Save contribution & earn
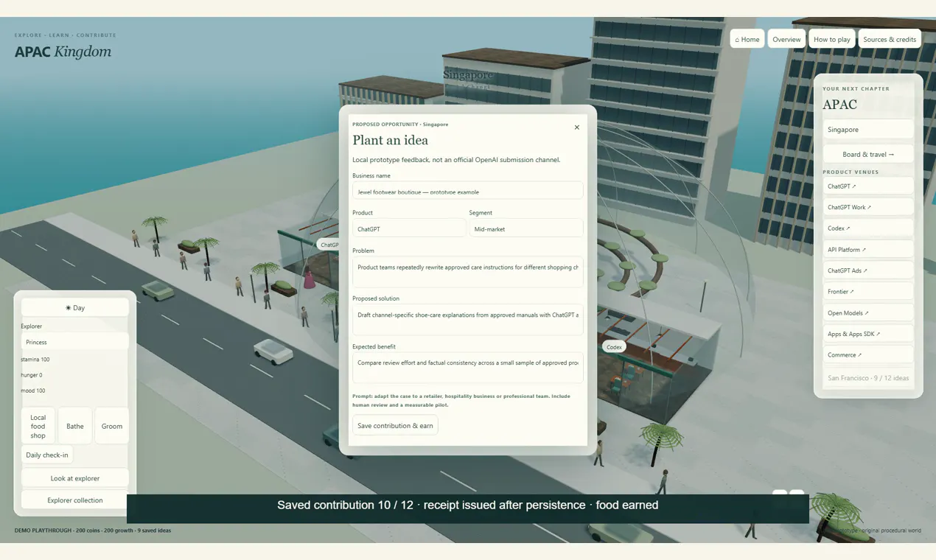The height and width of the screenshot is (560, 936). pos(395,425)
